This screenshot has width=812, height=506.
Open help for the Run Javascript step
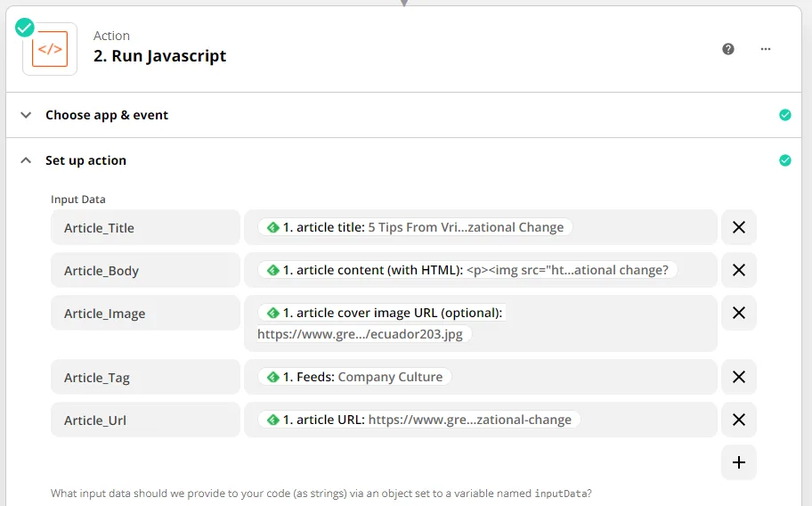tap(728, 49)
